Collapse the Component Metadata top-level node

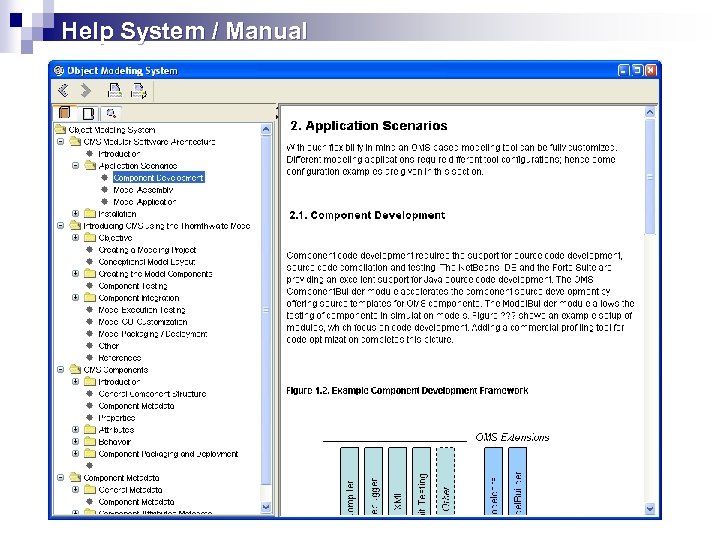point(61,478)
